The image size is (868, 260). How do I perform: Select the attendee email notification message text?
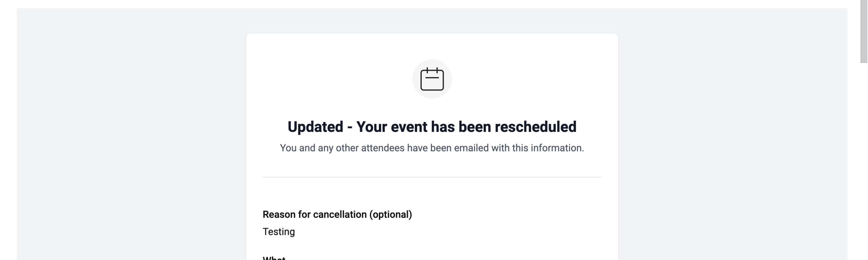432,147
